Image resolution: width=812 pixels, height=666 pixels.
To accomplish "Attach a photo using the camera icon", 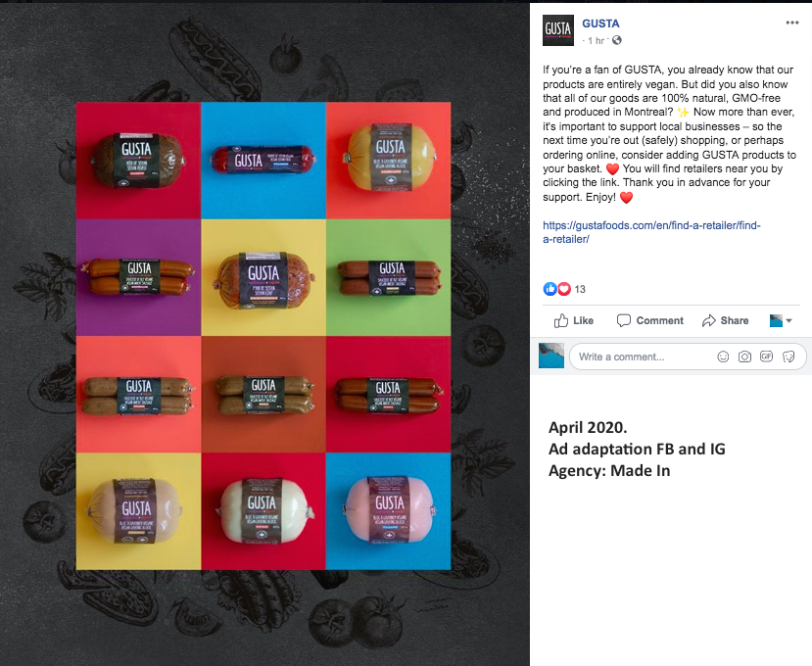I will click(x=744, y=357).
